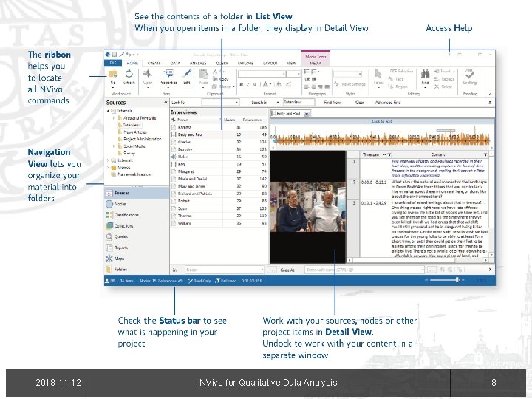This screenshot has height=399, width=532.
Task: Toggle italic formatting in Format group
Action: pos(248,84)
